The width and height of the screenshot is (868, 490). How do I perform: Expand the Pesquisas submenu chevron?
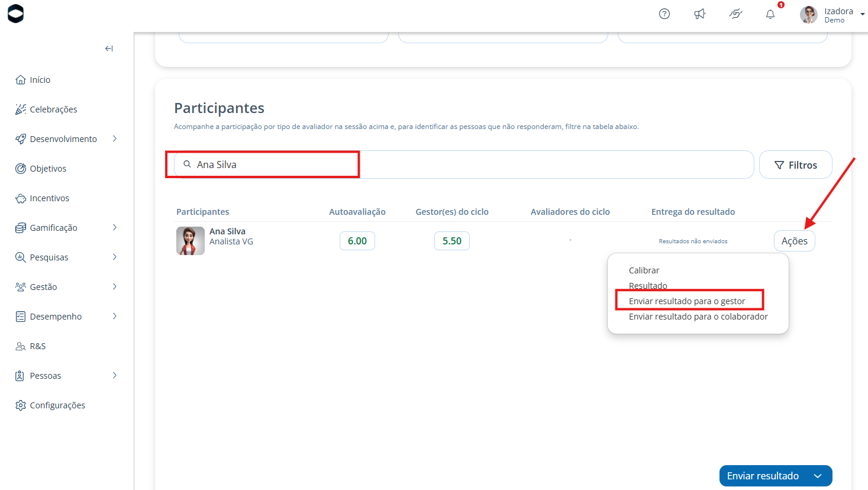click(x=115, y=257)
